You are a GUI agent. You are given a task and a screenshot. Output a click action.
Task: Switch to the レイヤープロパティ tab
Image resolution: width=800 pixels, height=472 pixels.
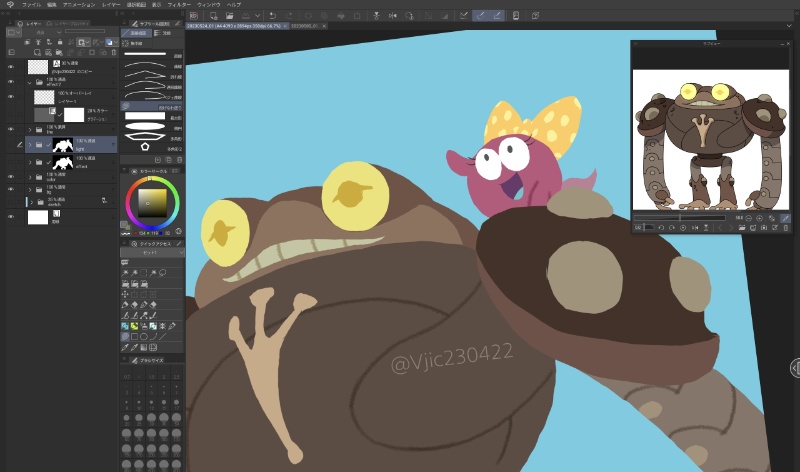point(69,23)
